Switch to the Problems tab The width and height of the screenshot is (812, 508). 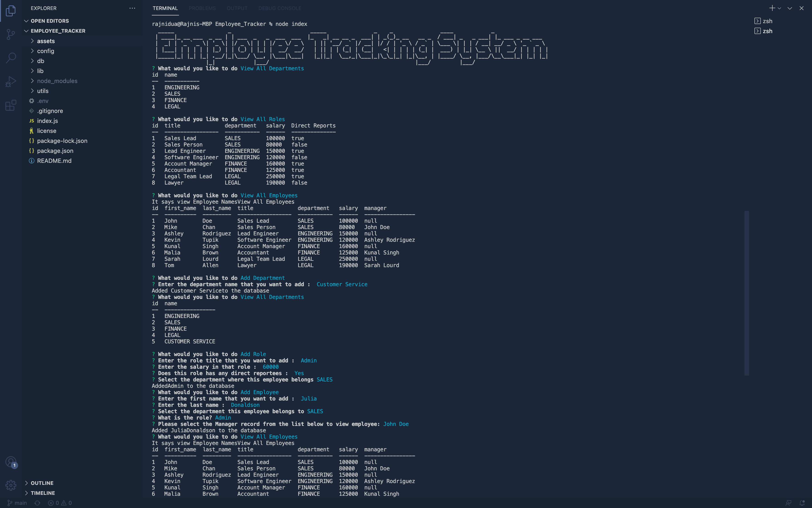pyautogui.click(x=202, y=8)
